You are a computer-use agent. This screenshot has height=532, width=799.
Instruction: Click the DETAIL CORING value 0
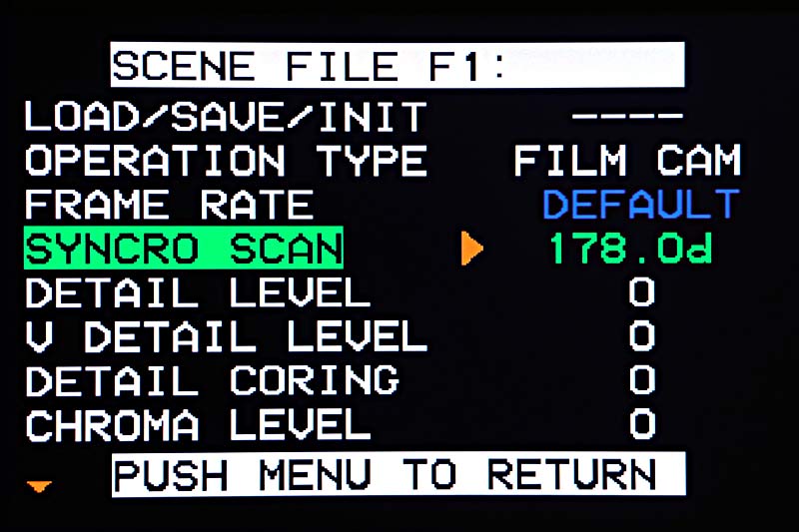[x=641, y=381]
